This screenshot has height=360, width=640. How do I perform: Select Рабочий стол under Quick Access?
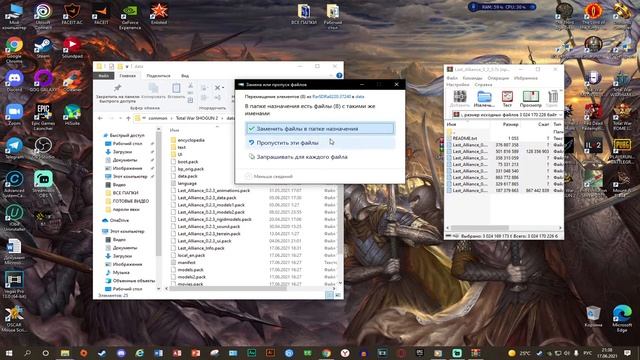127,144
